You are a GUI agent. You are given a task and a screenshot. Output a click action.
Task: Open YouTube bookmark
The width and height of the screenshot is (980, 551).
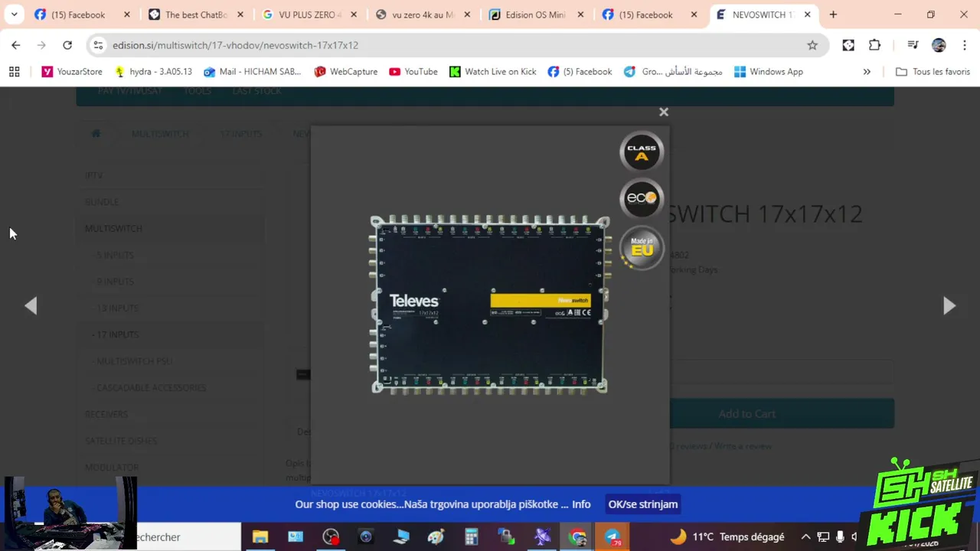click(413, 72)
